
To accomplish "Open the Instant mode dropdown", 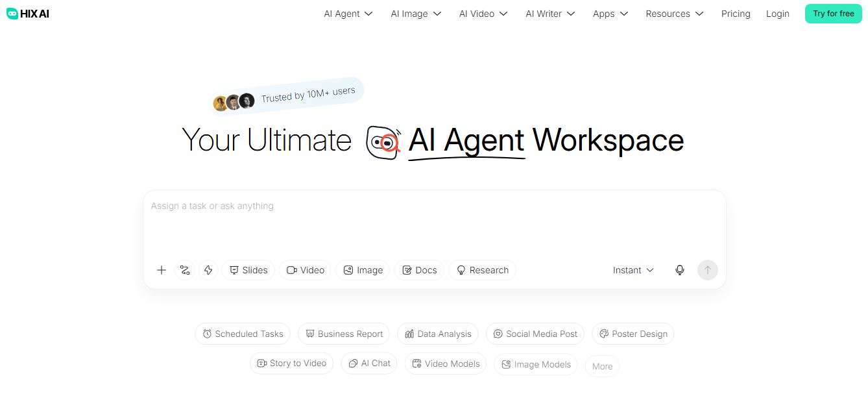I will (x=633, y=270).
